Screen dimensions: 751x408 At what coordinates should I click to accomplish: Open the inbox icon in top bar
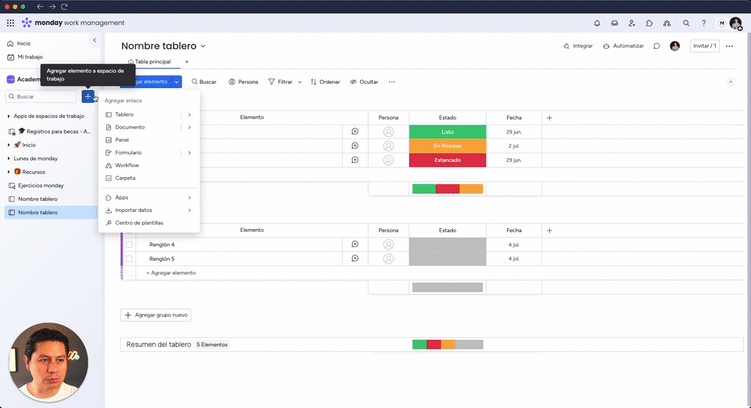[614, 22]
